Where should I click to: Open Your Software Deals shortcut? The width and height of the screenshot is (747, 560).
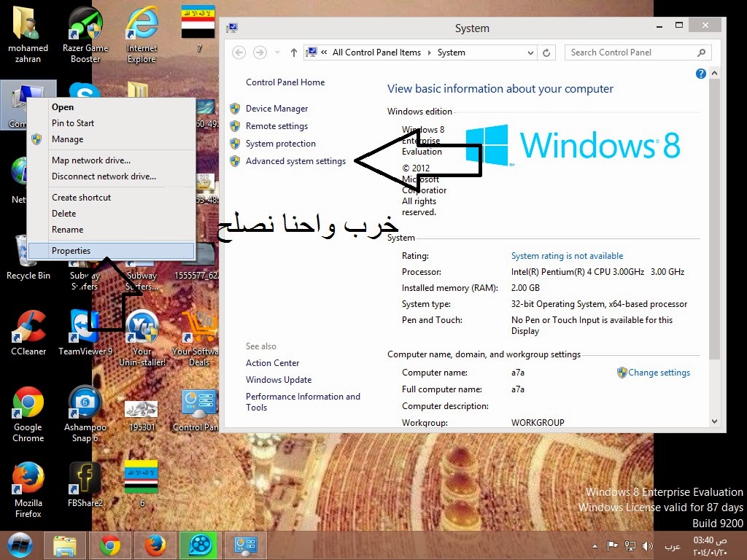coord(198,337)
